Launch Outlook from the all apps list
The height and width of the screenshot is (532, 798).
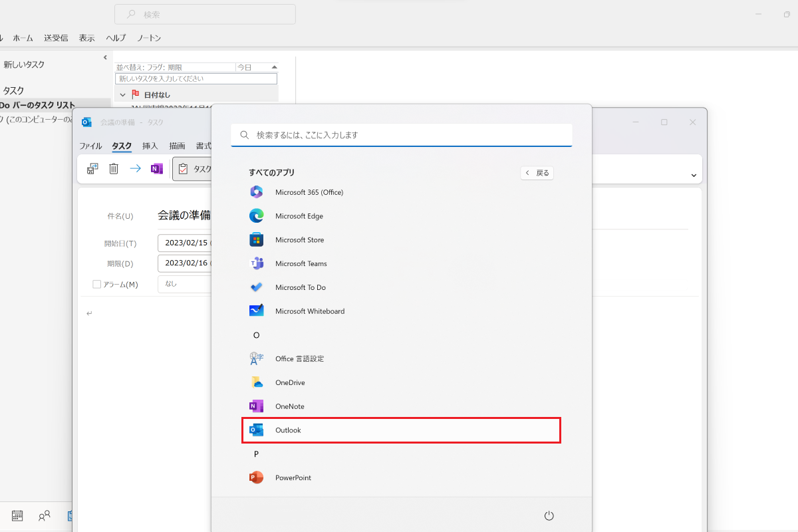[401, 430]
